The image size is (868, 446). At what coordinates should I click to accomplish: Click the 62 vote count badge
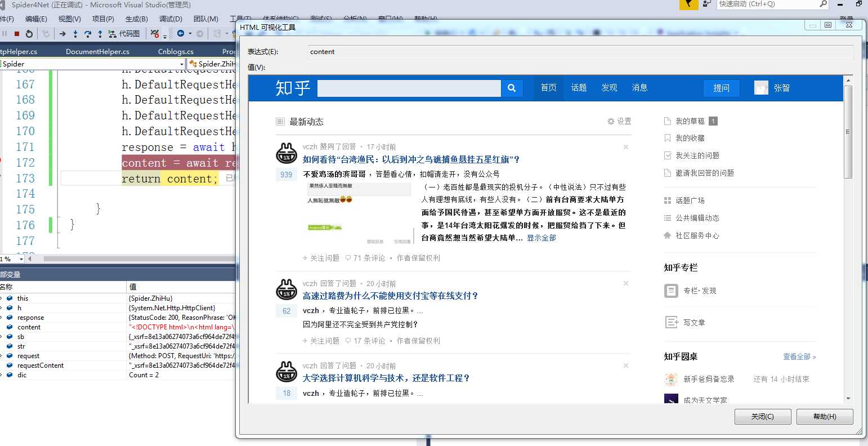coord(287,311)
